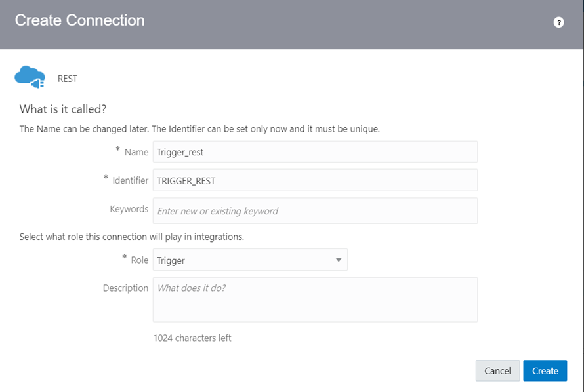Image resolution: width=584 pixels, height=392 pixels.
Task: Open the help question mark icon
Action: 558,22
